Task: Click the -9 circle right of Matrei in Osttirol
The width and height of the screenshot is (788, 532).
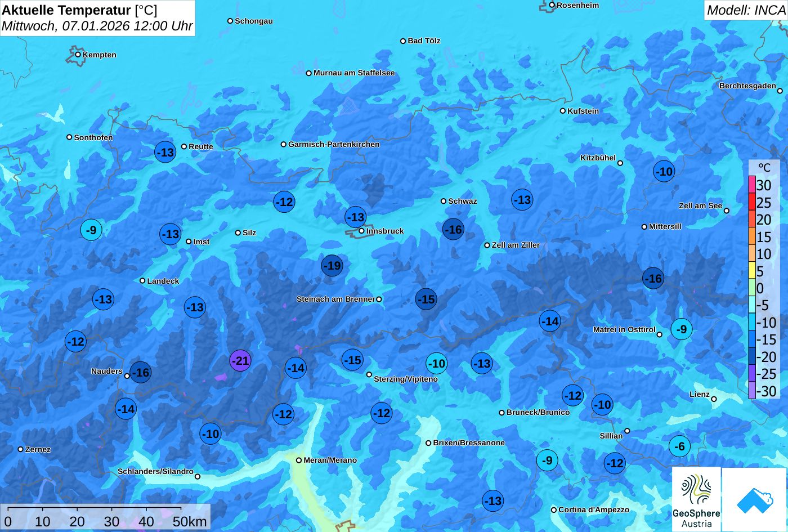Action: click(682, 329)
